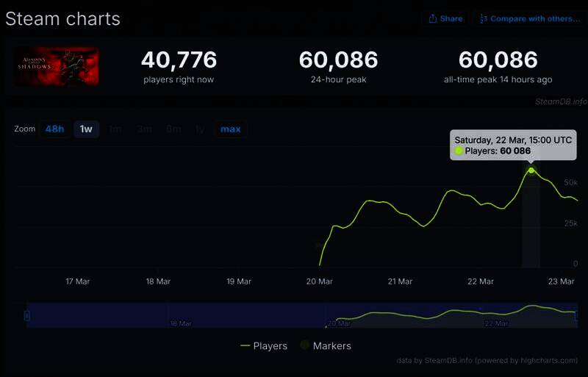This screenshot has width=588, height=377.
Task: Click the Markers legend circle symbol
Action: click(x=304, y=345)
